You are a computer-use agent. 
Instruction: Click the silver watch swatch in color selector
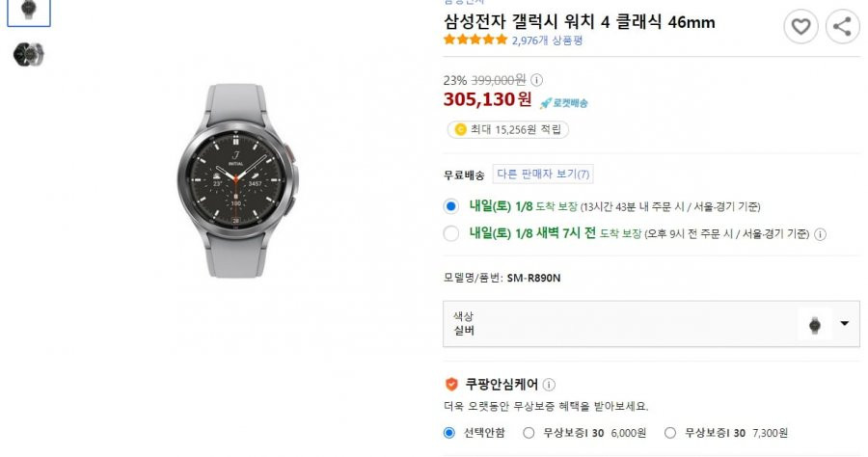tap(814, 325)
